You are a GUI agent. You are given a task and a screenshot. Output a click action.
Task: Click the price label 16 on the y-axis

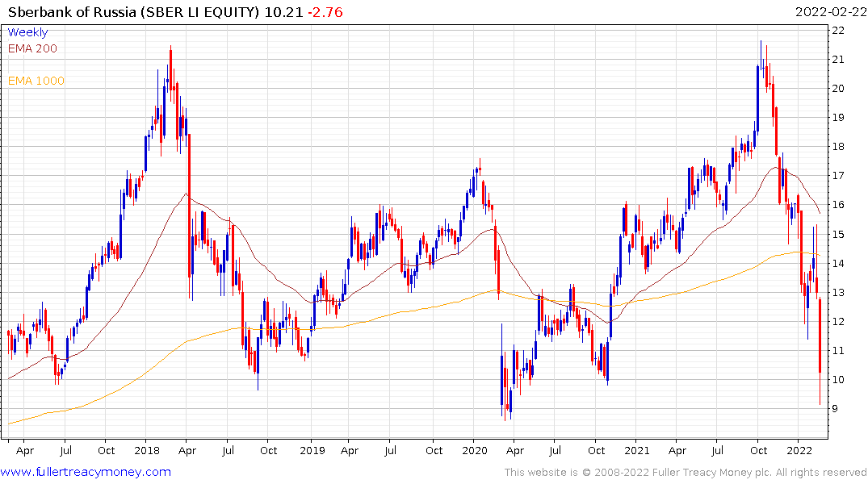(838, 205)
